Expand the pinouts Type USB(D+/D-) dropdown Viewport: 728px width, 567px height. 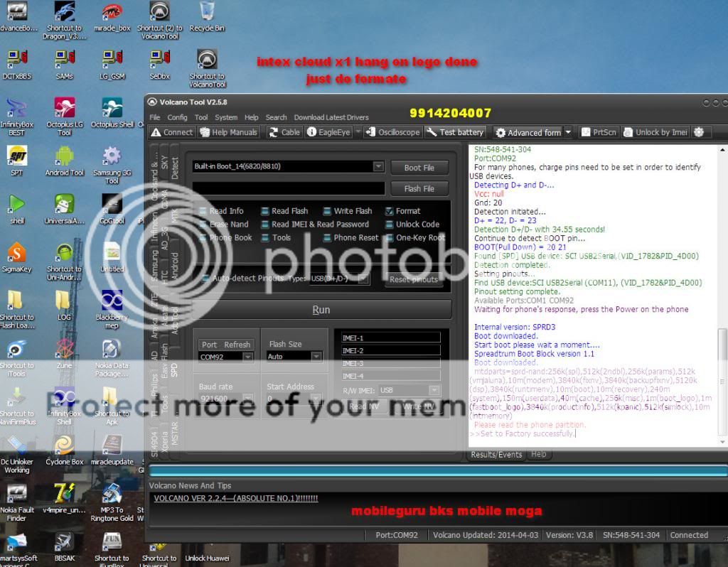[x=363, y=279]
